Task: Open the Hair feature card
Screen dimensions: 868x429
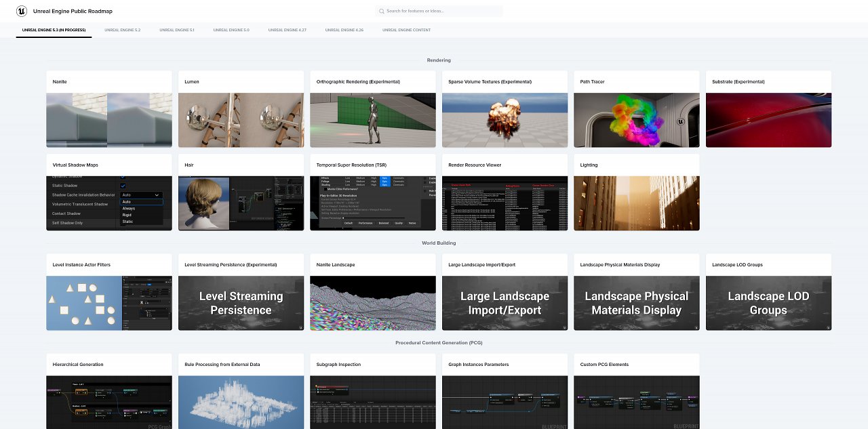Action: 241,192
